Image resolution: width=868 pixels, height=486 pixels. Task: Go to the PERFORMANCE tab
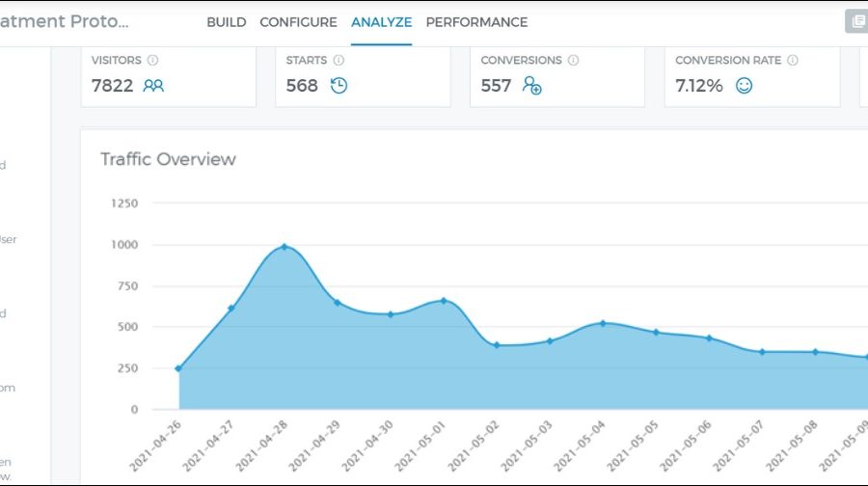(476, 22)
